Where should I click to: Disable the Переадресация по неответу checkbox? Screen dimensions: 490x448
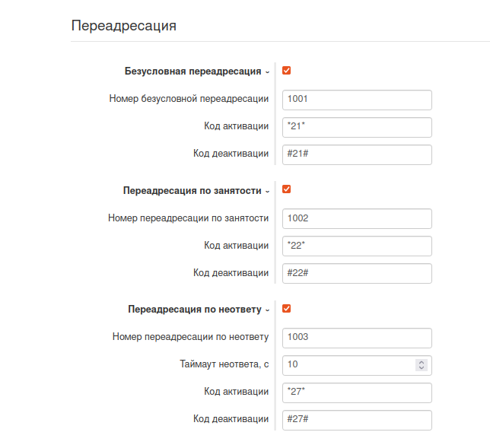pyautogui.click(x=287, y=309)
